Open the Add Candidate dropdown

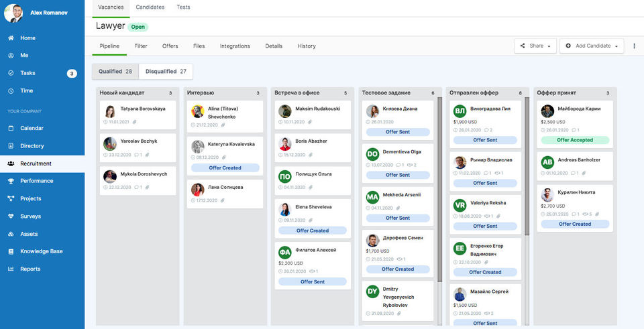[x=592, y=46]
